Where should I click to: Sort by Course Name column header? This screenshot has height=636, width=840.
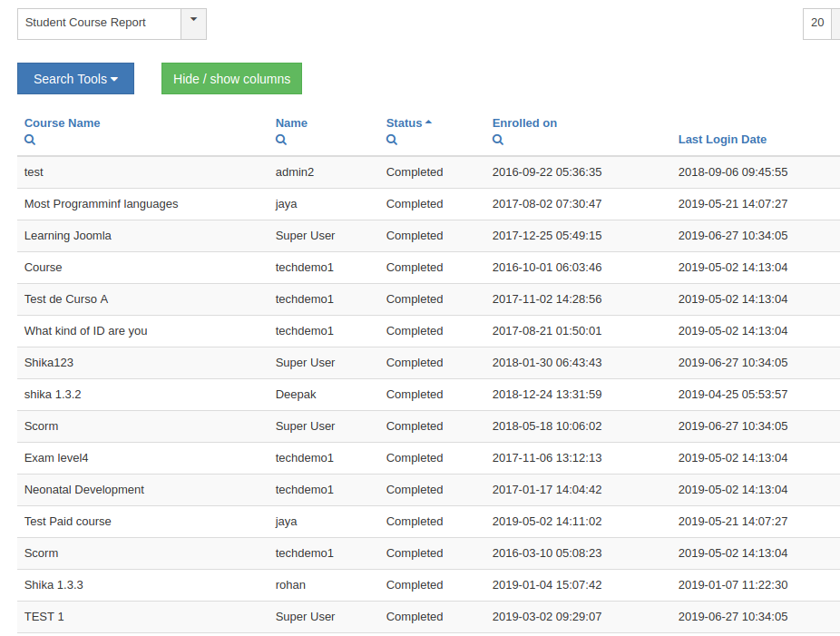click(62, 123)
